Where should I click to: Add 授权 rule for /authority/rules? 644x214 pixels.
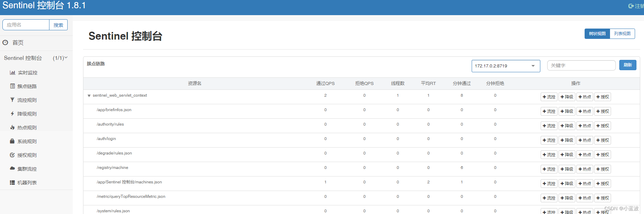click(602, 126)
